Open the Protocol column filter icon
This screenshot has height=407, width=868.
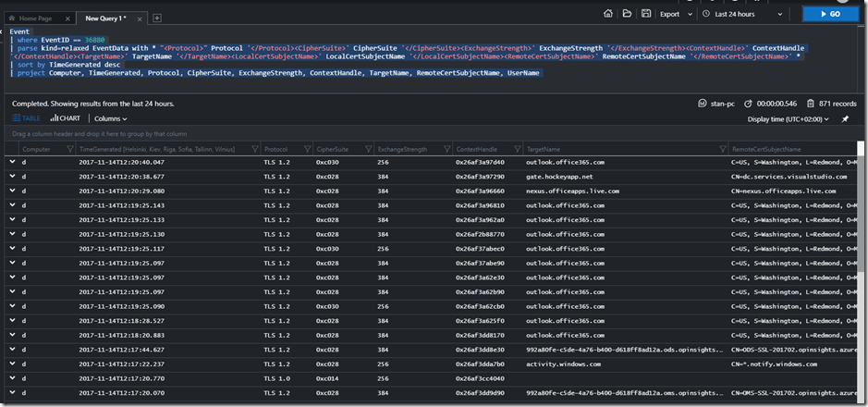[x=307, y=149]
